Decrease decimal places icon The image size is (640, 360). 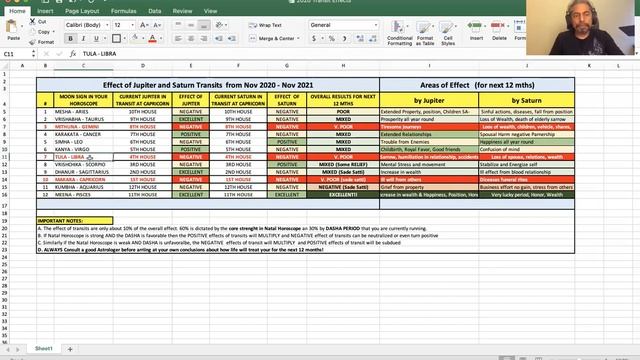[373, 38]
